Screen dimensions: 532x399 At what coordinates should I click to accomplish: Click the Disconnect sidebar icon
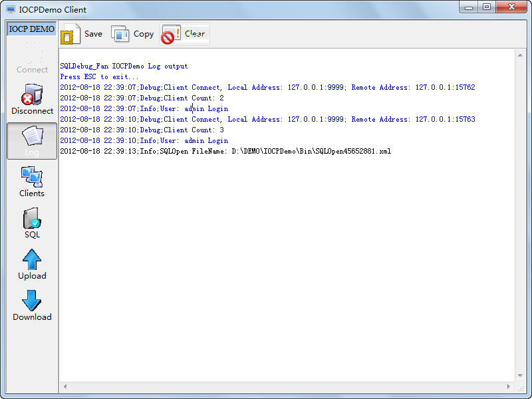point(32,99)
